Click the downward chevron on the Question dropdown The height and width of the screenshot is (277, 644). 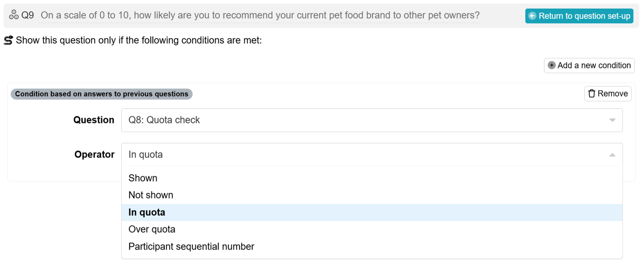tap(612, 120)
